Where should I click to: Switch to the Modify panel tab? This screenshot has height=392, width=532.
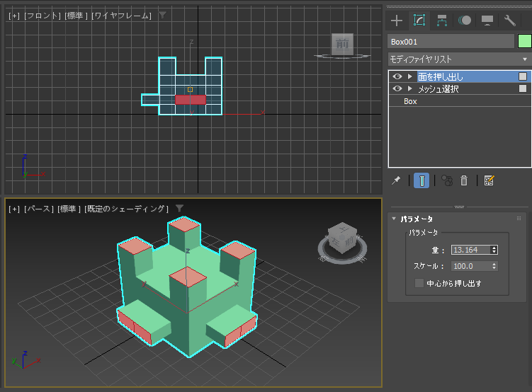tap(419, 21)
